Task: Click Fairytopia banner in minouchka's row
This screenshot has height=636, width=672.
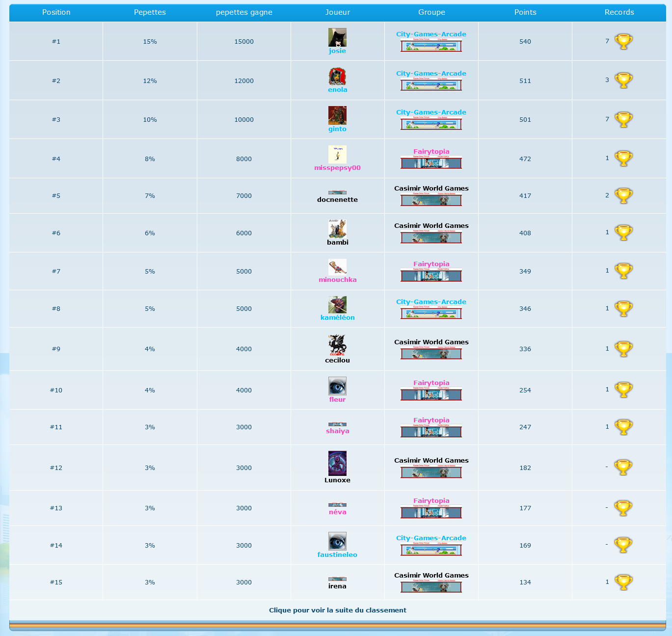Action: pyautogui.click(x=431, y=275)
